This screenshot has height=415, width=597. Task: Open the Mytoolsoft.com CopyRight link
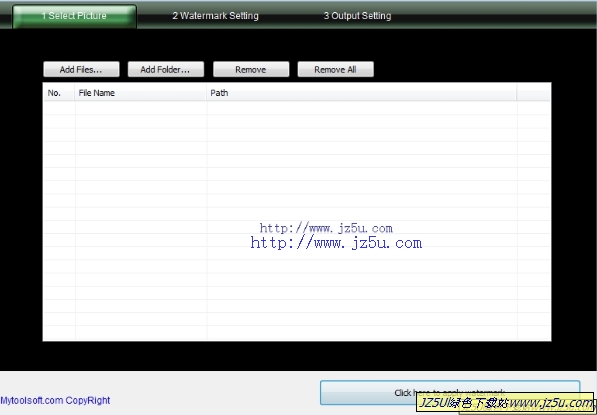(x=55, y=401)
